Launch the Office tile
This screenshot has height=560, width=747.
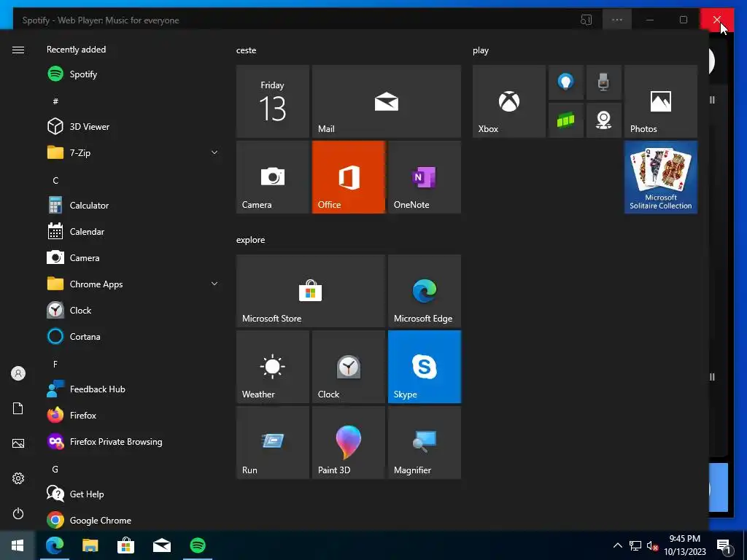(348, 177)
